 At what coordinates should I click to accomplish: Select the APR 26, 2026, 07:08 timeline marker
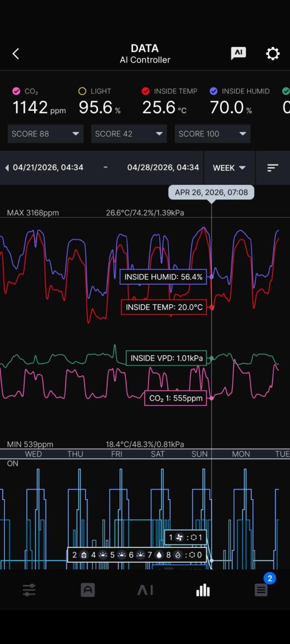coord(211,192)
